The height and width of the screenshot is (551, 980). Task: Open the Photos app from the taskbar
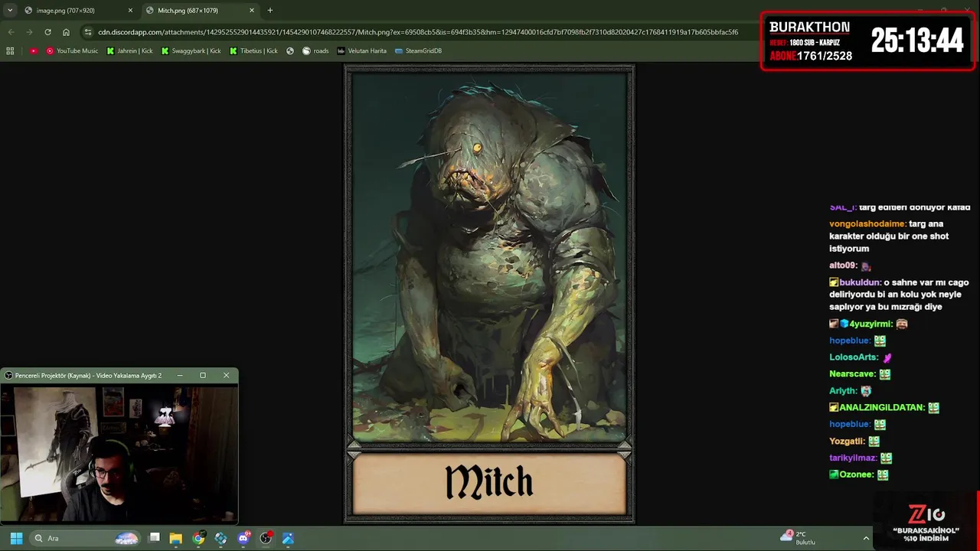coord(288,538)
